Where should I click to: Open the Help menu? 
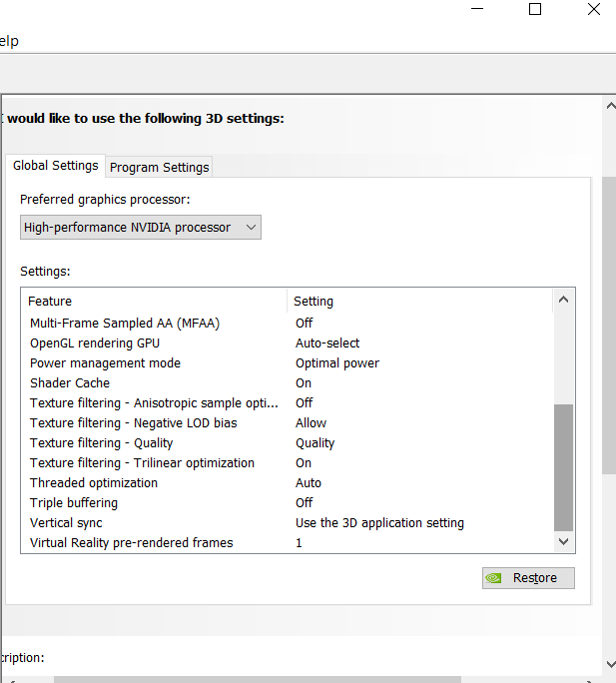9,41
